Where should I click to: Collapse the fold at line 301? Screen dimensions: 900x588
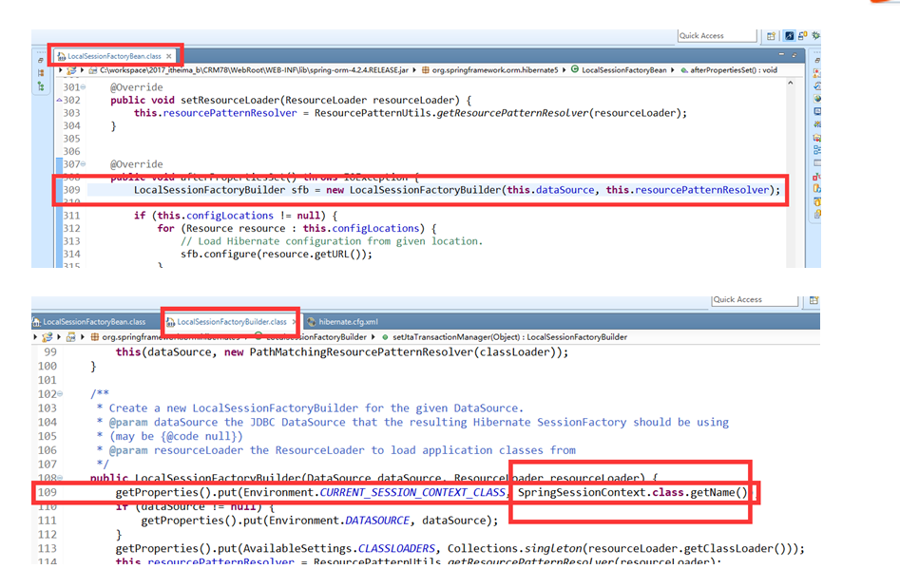click(x=84, y=87)
